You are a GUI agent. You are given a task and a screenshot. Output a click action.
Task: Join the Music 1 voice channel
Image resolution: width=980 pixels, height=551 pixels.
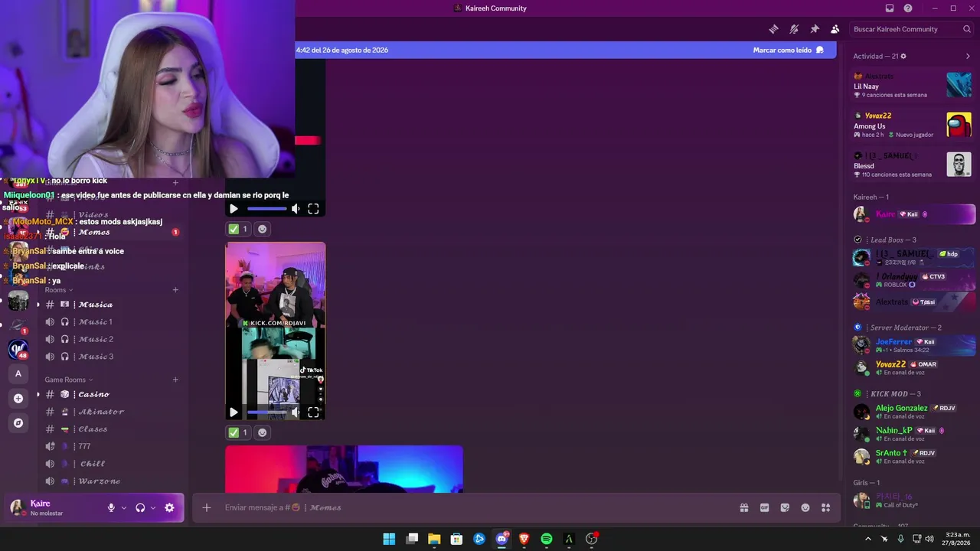[113, 322]
